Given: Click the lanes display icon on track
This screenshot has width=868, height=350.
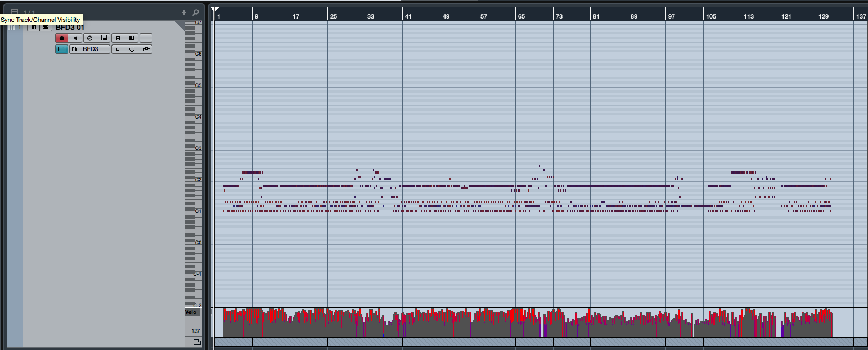Looking at the screenshot, I should pyautogui.click(x=146, y=38).
